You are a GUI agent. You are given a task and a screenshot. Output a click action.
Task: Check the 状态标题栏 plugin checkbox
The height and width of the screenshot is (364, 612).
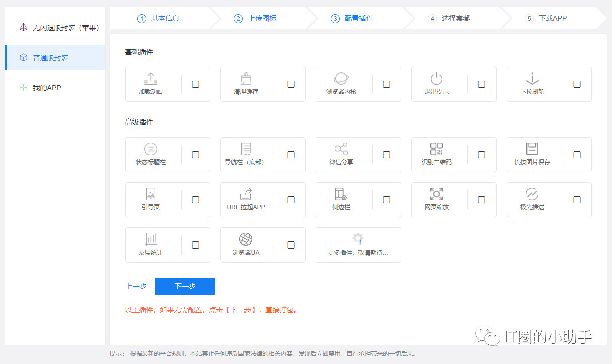click(x=195, y=155)
